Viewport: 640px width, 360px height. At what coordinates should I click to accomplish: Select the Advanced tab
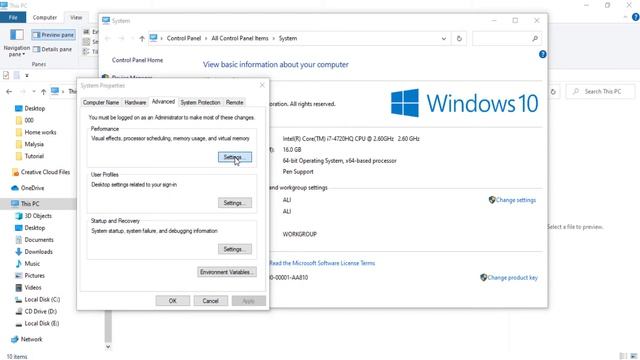click(x=163, y=102)
